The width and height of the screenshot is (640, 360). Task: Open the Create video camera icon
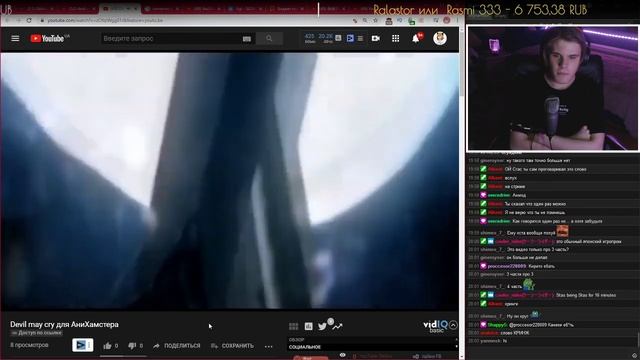[376, 38]
